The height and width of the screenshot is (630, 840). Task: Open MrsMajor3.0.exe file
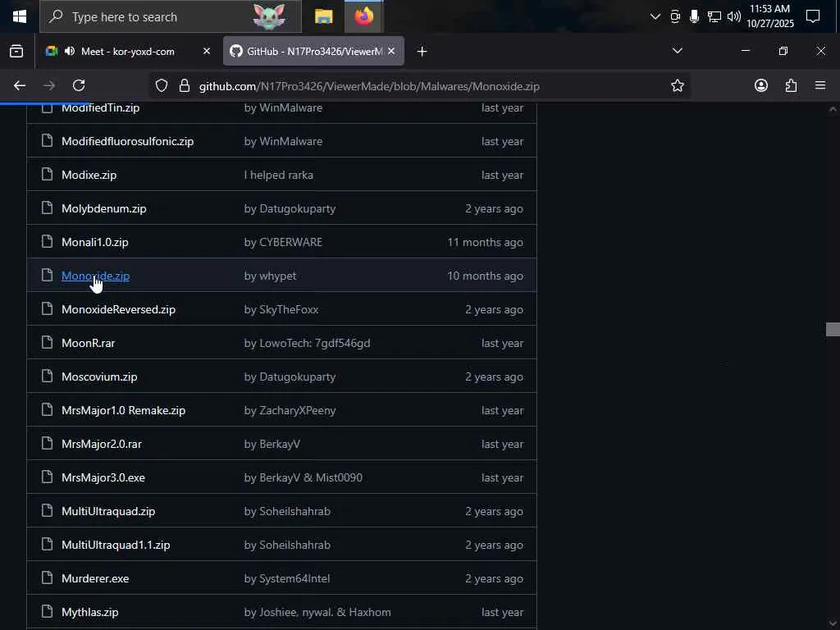point(103,478)
